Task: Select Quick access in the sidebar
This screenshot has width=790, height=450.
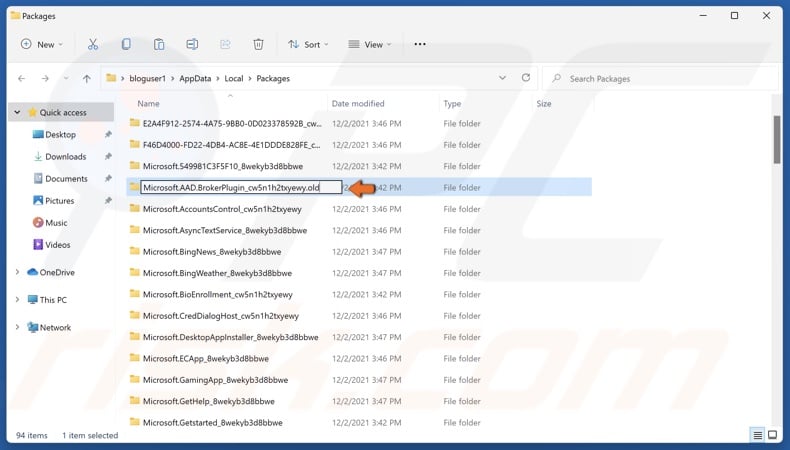Action: pos(63,112)
